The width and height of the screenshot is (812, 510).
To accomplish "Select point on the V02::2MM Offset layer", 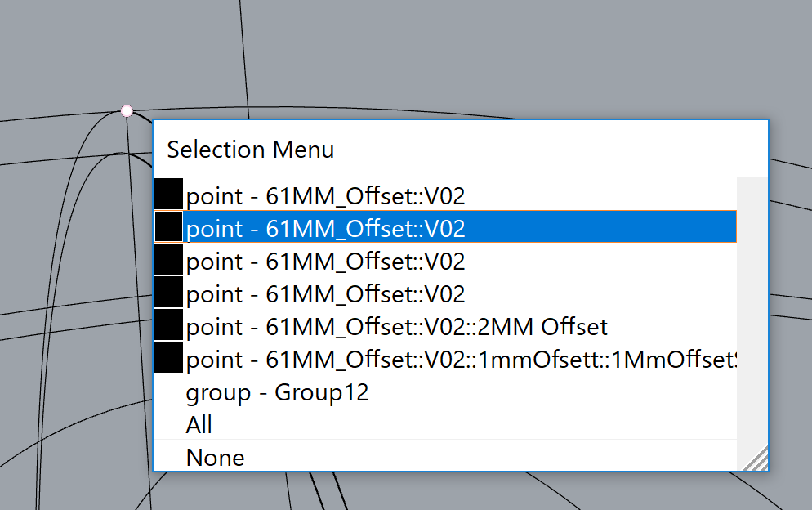I will tap(396, 327).
